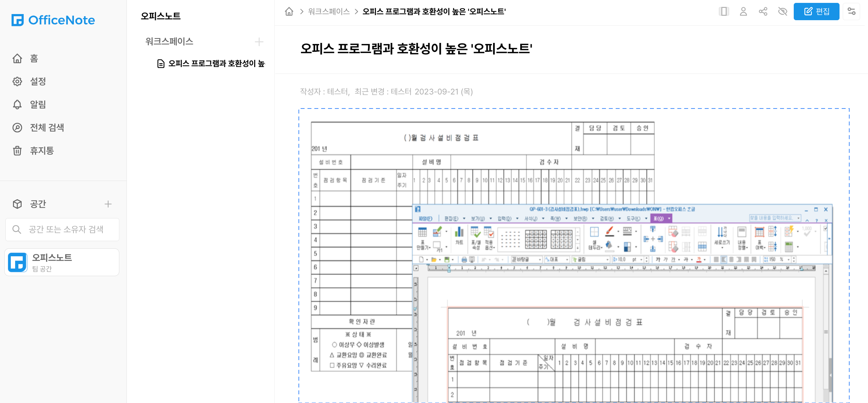Viewport: 868px width, 403px height.
Task: Toggle the side panel layout icon
Action: tap(723, 12)
